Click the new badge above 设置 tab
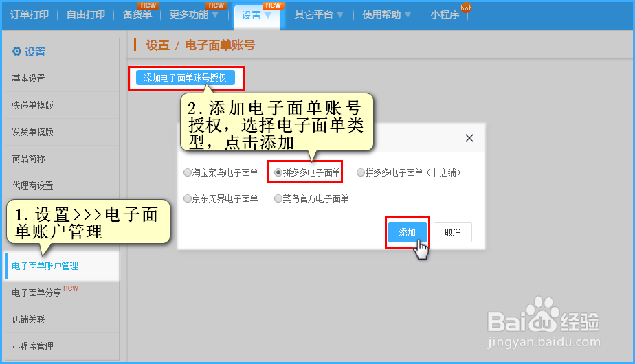 [274, 5]
